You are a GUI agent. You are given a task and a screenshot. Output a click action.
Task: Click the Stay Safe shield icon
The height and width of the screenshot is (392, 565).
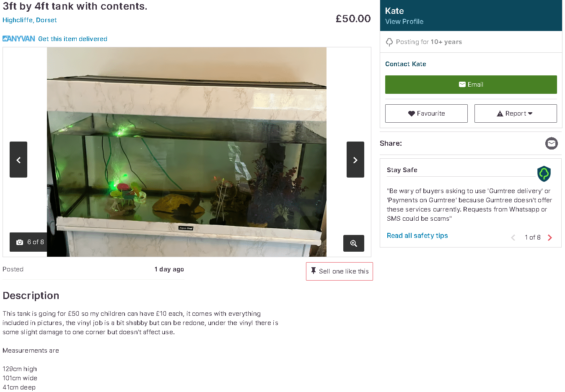544,173
